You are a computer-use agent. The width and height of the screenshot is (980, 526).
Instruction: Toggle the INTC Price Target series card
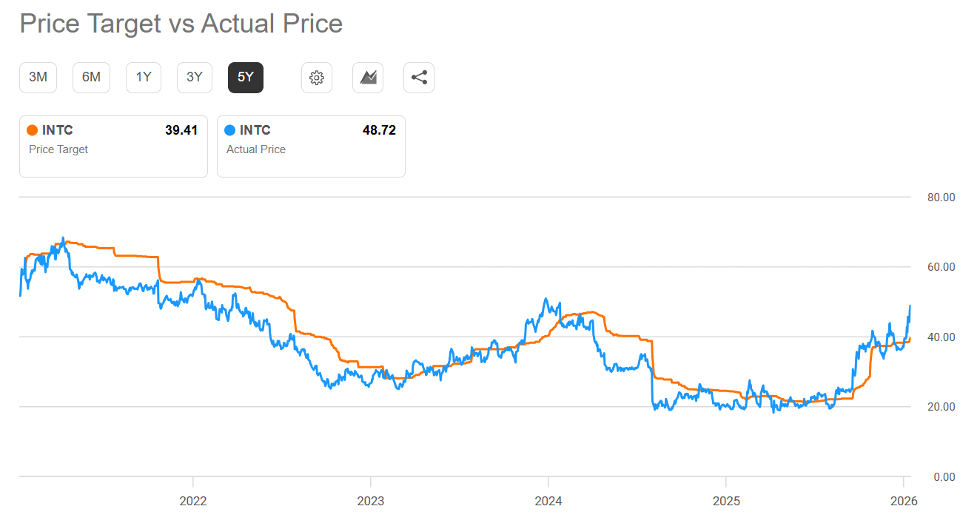coord(113,146)
